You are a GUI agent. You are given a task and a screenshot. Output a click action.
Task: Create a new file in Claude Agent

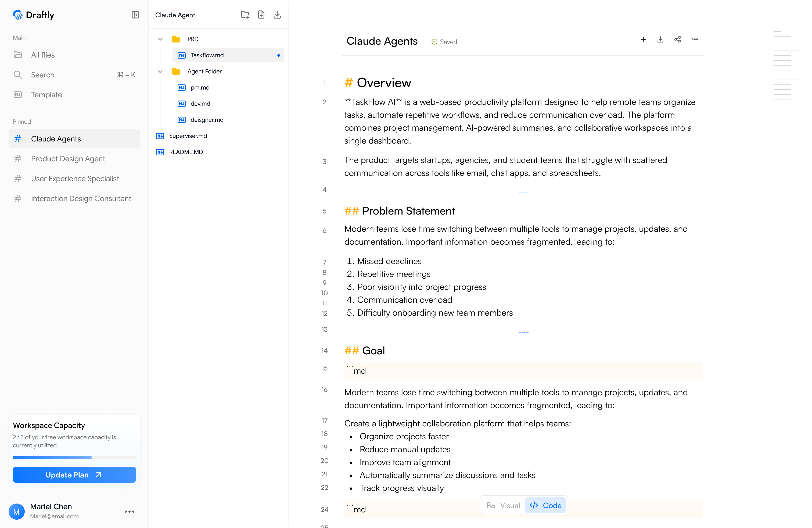(261, 15)
